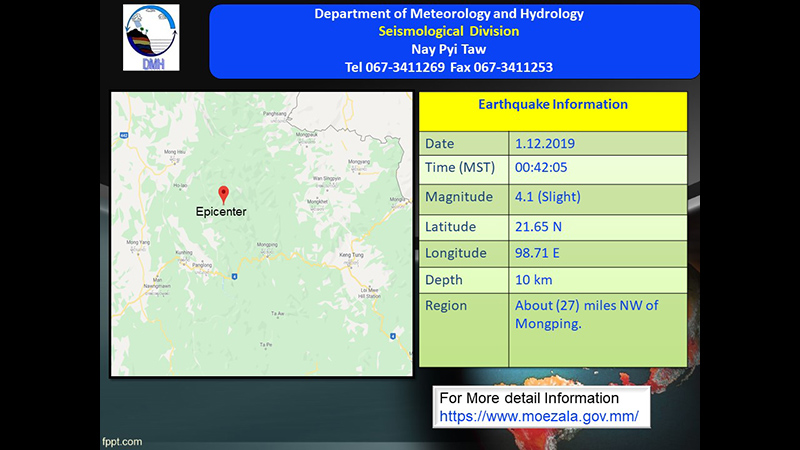This screenshot has height=450, width=800.
Task: Click the red epicenter map pin
Action: pos(223,195)
